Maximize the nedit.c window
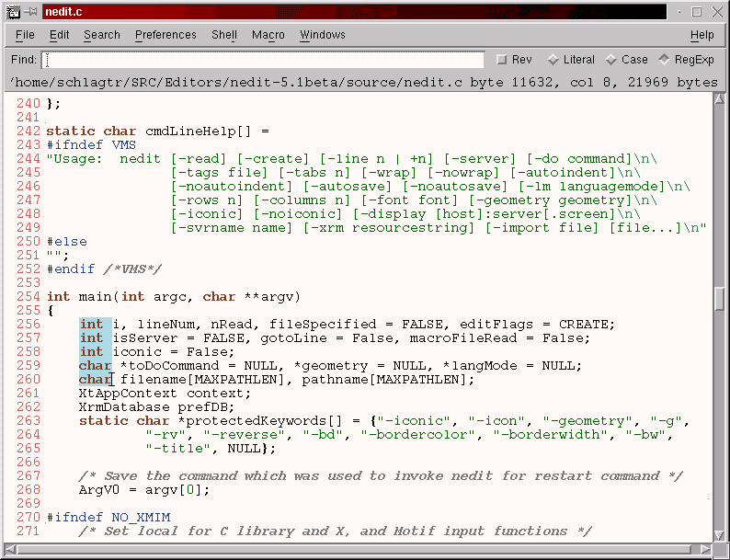 pos(697,12)
